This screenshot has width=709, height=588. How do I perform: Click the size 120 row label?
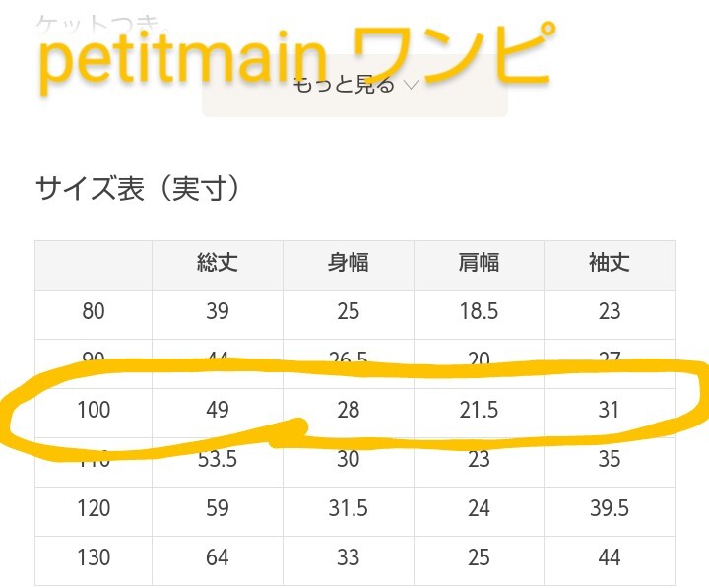tap(94, 508)
